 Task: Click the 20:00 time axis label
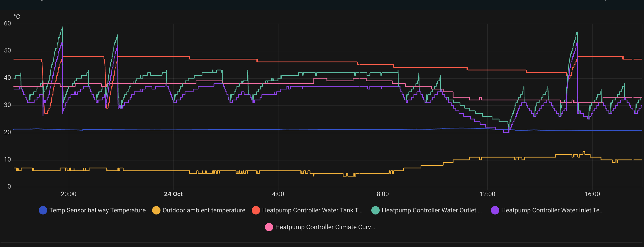point(69,194)
